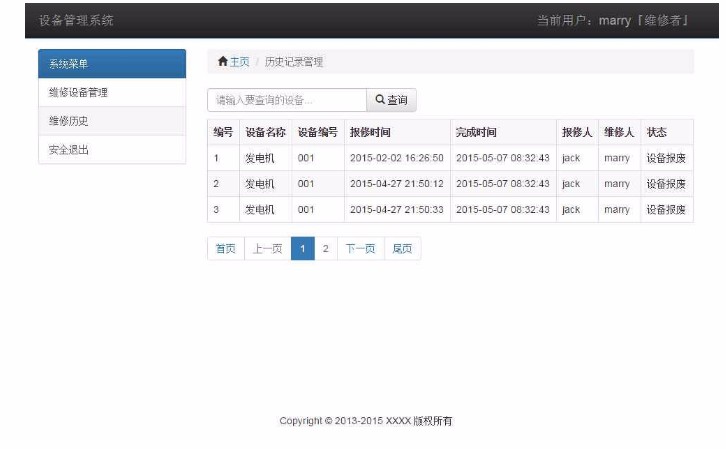Click the current user marry label
This screenshot has height=449, width=726.
(613, 20)
